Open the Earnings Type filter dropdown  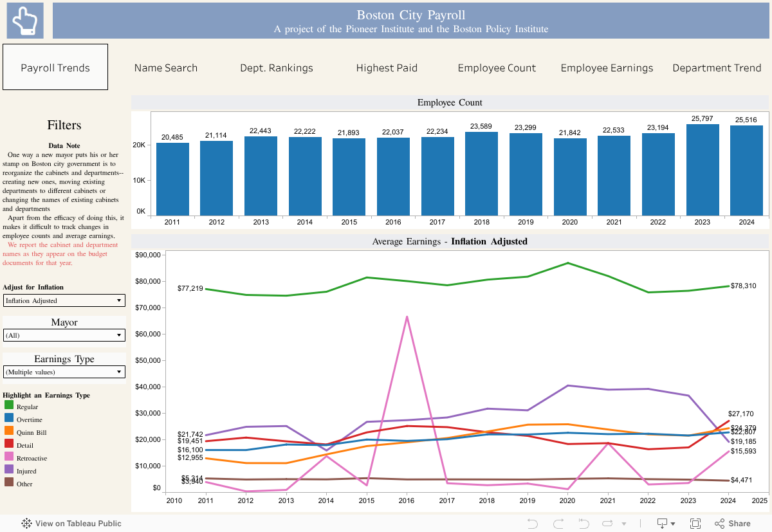(x=64, y=372)
